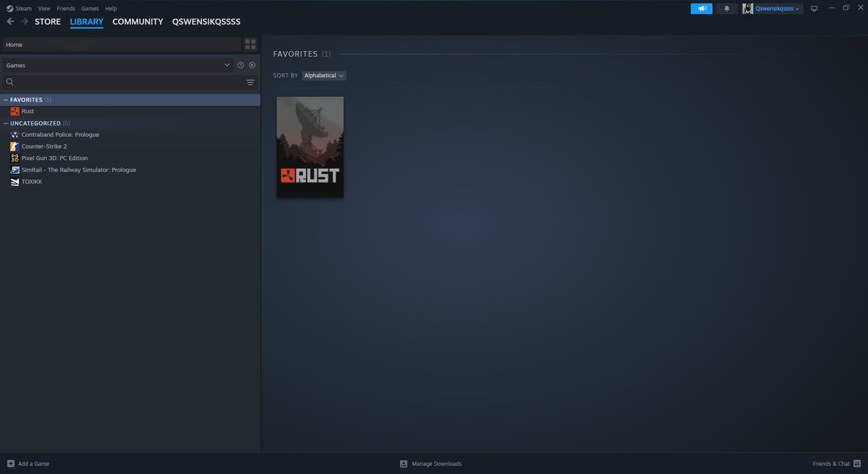Collapse the FAVORITES category
The height and width of the screenshot is (474, 868).
tap(6, 100)
